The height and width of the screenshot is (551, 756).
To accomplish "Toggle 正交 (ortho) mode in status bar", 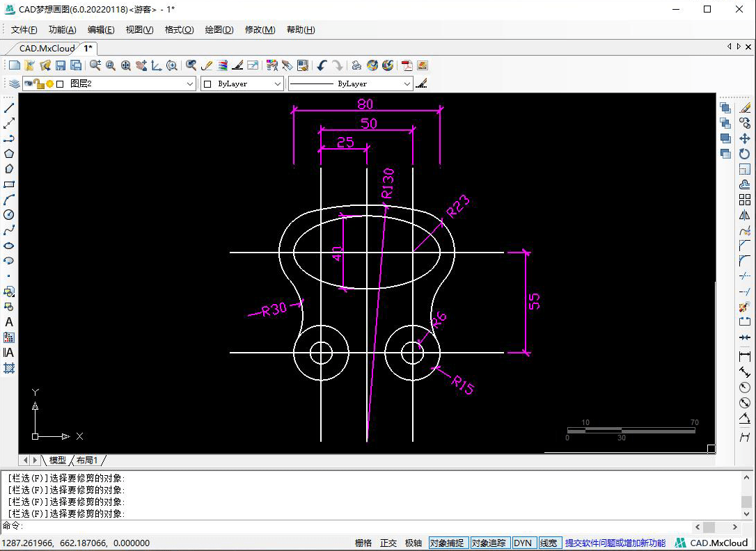I will [x=388, y=543].
